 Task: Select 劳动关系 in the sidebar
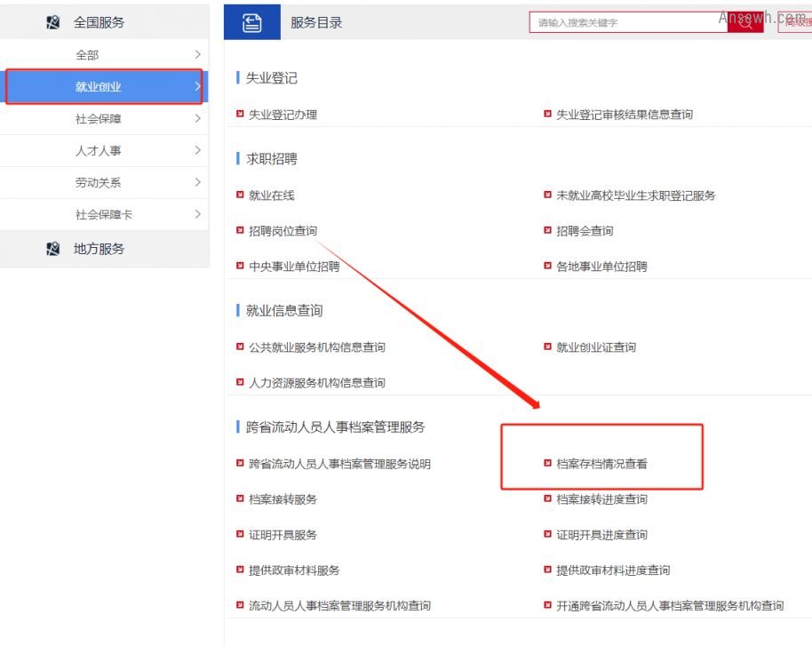99,183
